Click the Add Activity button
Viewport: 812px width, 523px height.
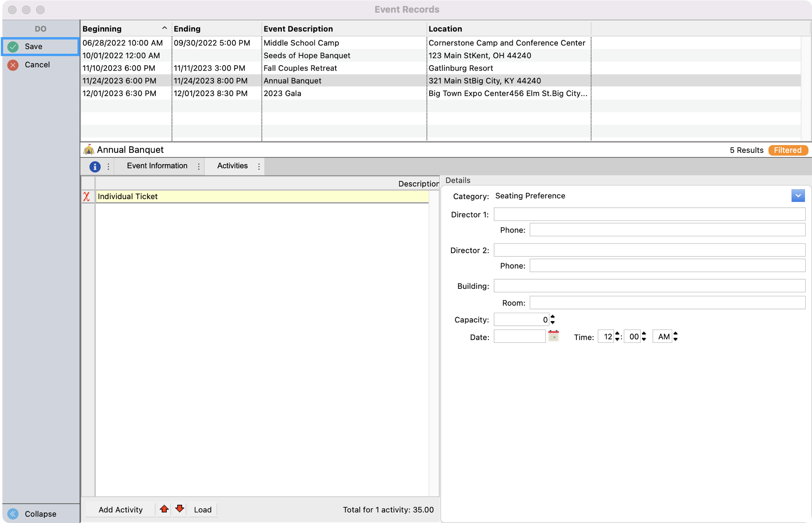coord(120,510)
